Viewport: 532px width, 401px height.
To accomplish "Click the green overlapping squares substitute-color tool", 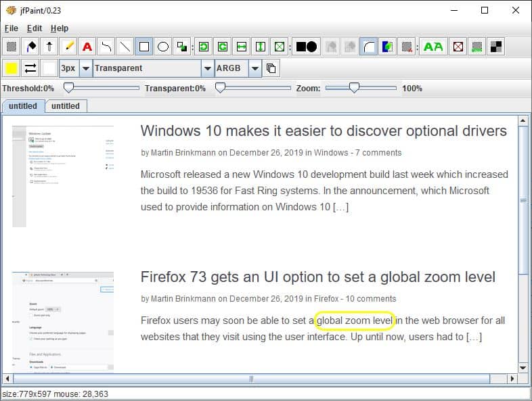I will coord(182,47).
